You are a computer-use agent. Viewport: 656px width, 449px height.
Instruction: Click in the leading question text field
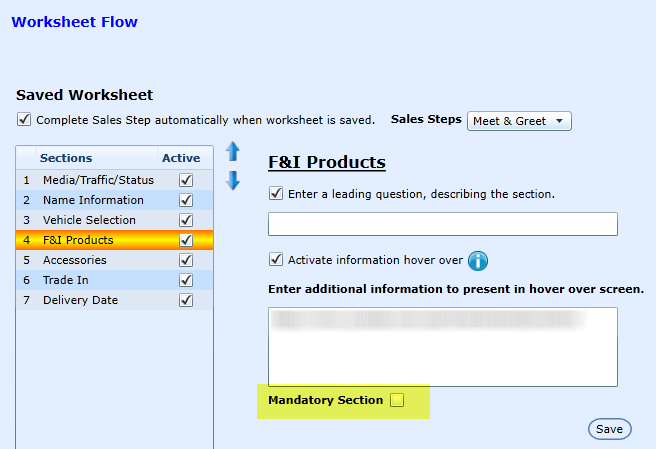[442, 223]
